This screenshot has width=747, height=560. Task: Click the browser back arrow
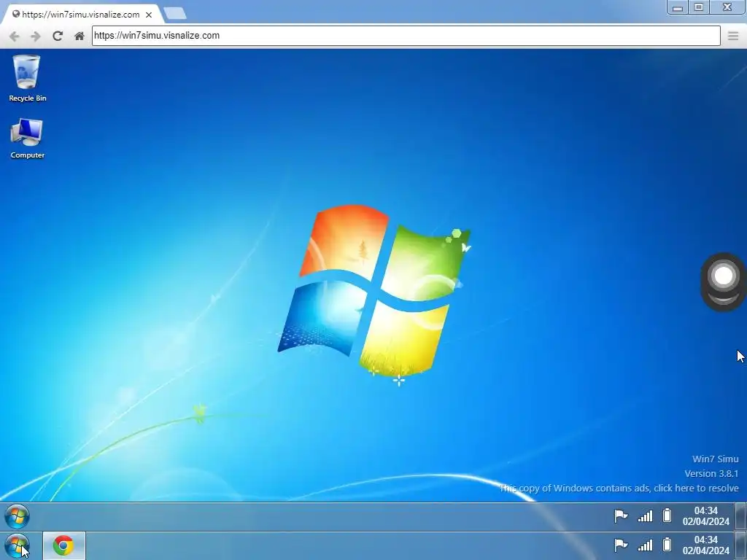15,36
